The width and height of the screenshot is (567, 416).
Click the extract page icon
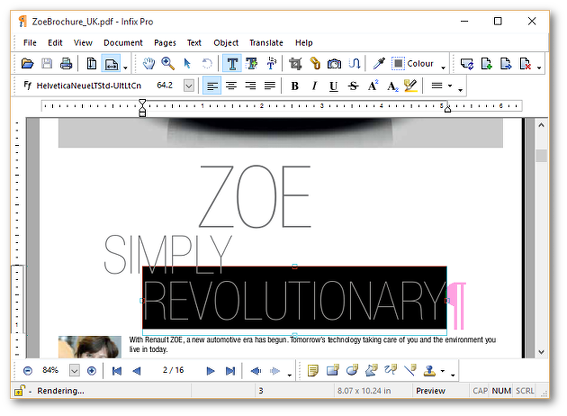click(x=506, y=64)
